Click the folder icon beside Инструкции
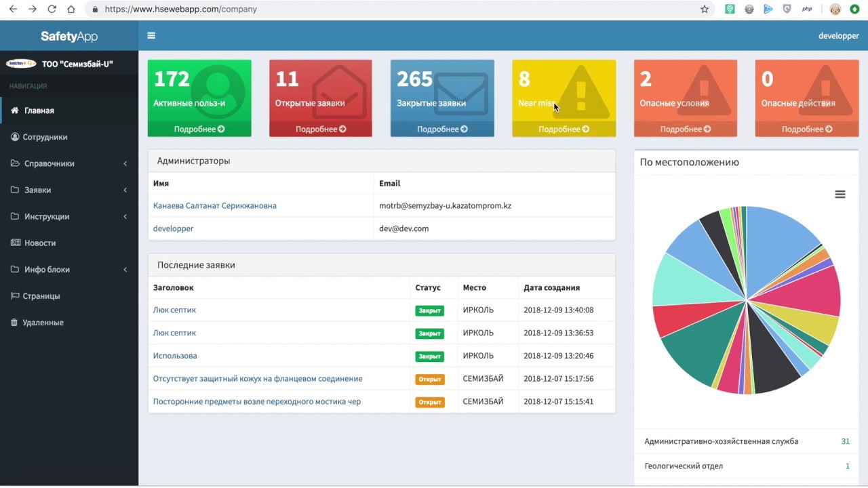 [15, 216]
